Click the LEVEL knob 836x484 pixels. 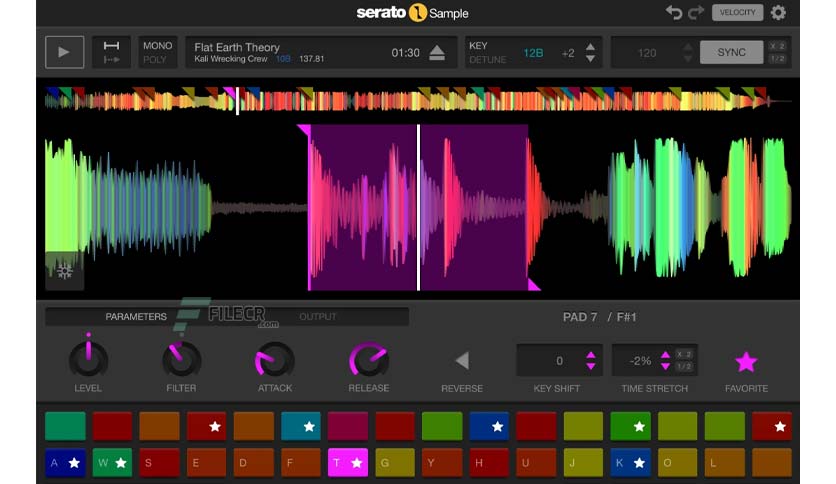(88, 360)
